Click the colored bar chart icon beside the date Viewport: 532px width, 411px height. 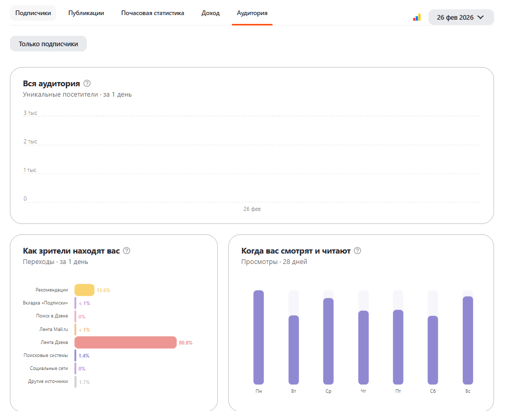pos(417,17)
